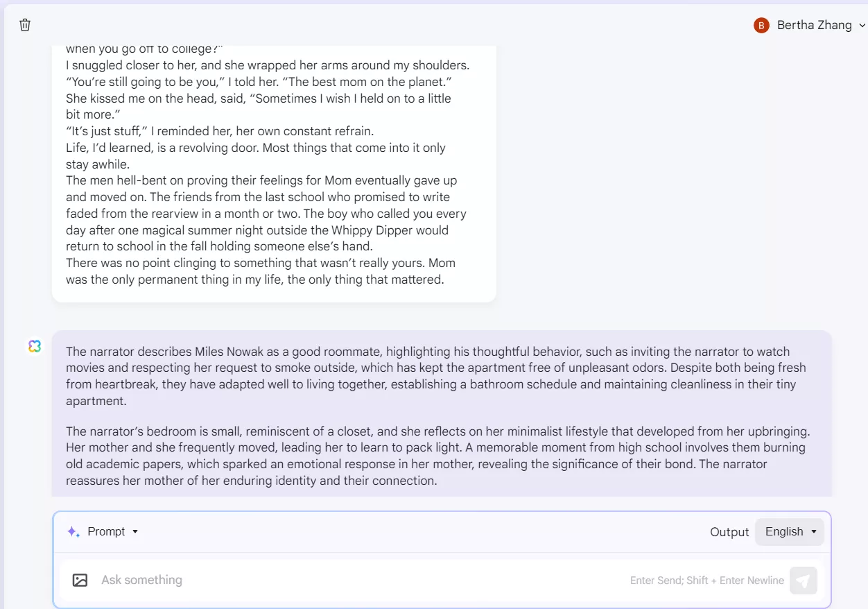Click the Ask something input field
The width and height of the screenshot is (868, 609).
coord(277,580)
